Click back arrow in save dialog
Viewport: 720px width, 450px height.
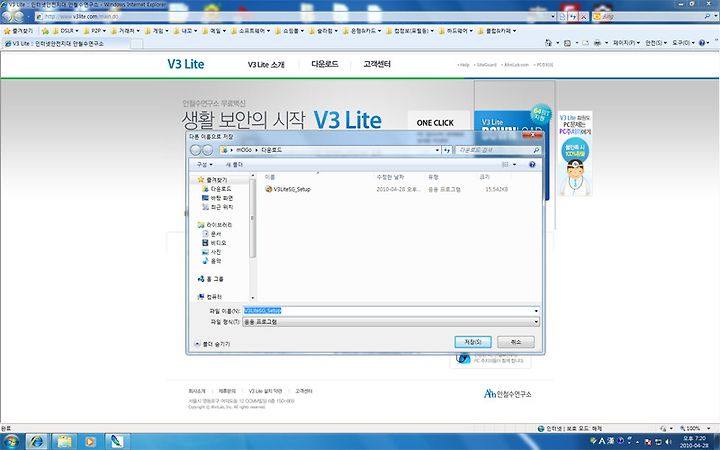pos(196,150)
